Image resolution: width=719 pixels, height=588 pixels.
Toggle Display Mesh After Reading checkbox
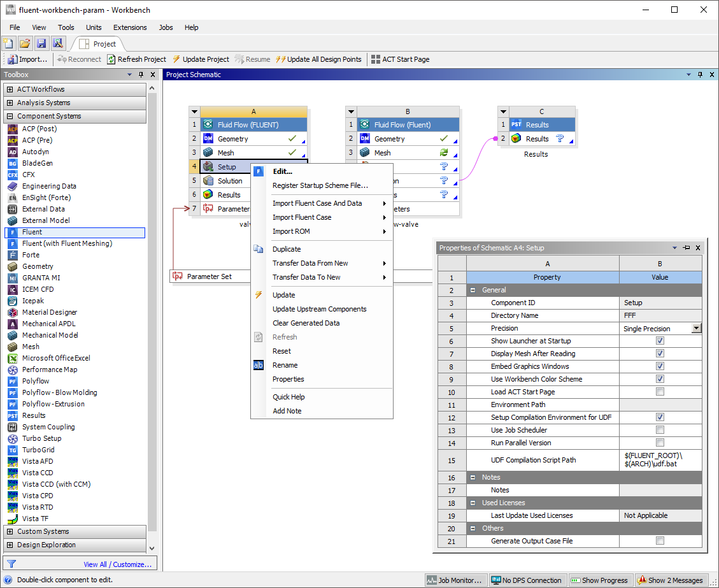tap(660, 354)
